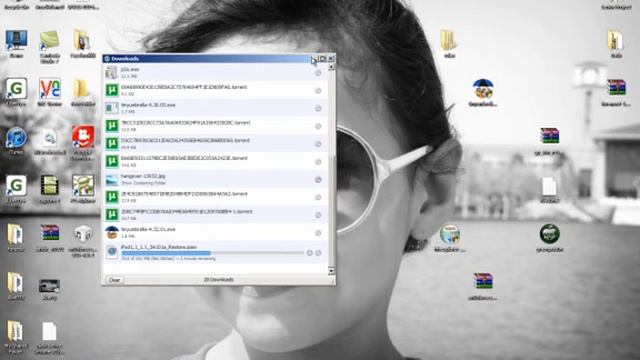
Task: Click the 20 Downloads status text
Action: (x=219, y=280)
